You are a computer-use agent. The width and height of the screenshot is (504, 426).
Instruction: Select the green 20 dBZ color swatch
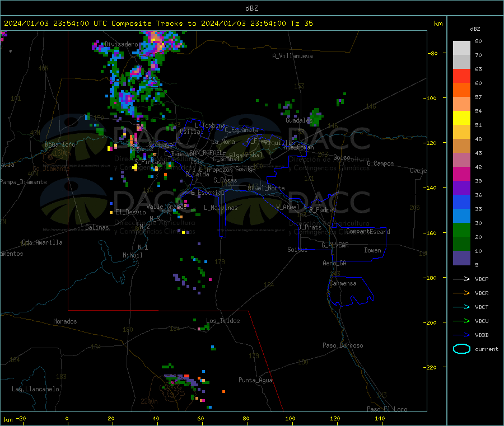coord(461,230)
